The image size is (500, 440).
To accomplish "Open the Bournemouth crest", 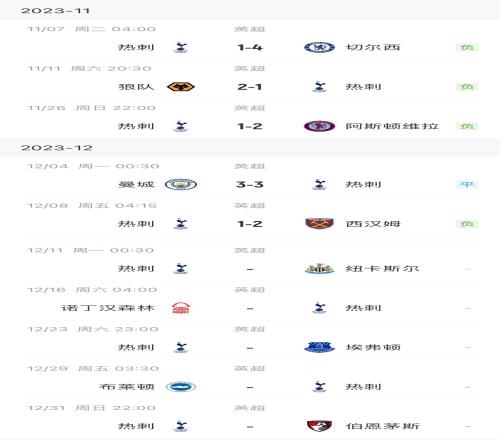I will 319,426.
